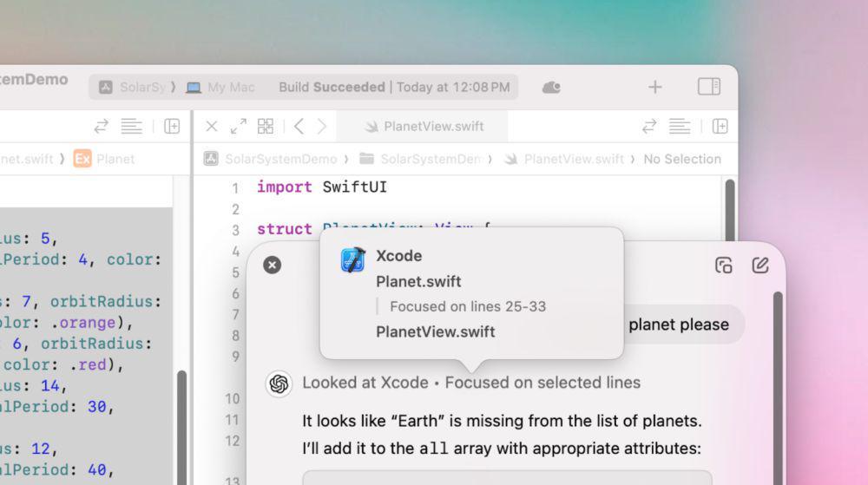Viewport: 868px width, 485px height.
Task: Close the PlanetView.swift editor with X icon
Action: coord(212,126)
